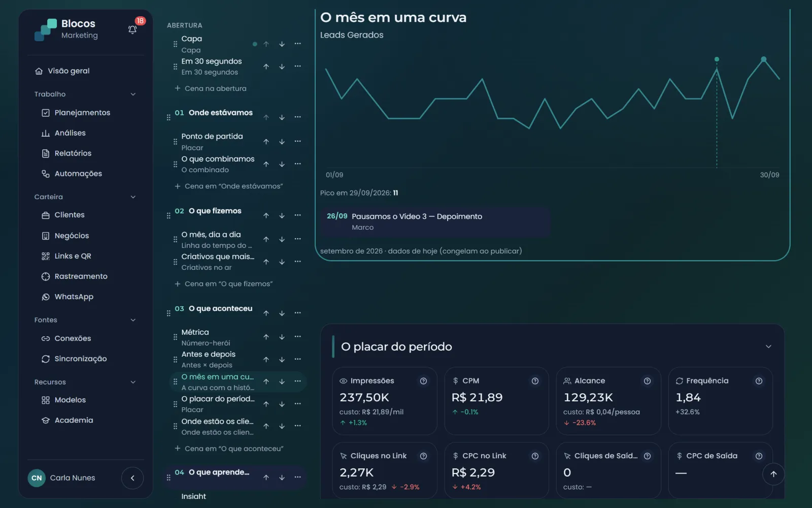Click the scroll-to-top arrow button
The image size is (812, 508).
pyautogui.click(x=773, y=474)
